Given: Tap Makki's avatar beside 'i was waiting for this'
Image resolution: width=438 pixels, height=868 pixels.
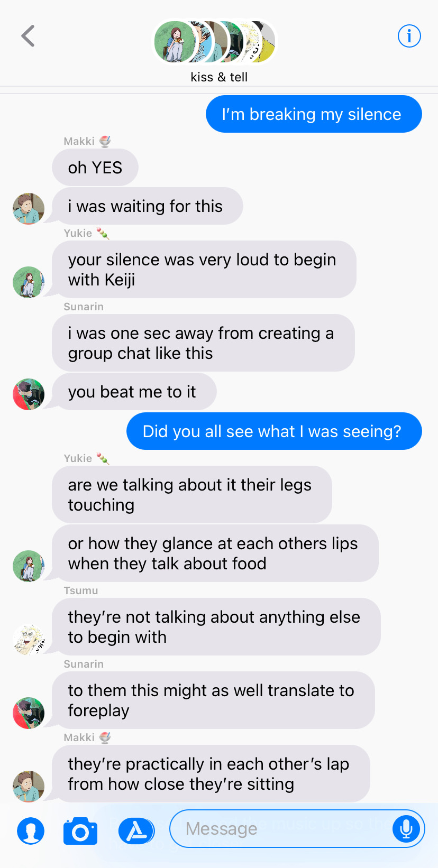Looking at the screenshot, I should 29,209.
